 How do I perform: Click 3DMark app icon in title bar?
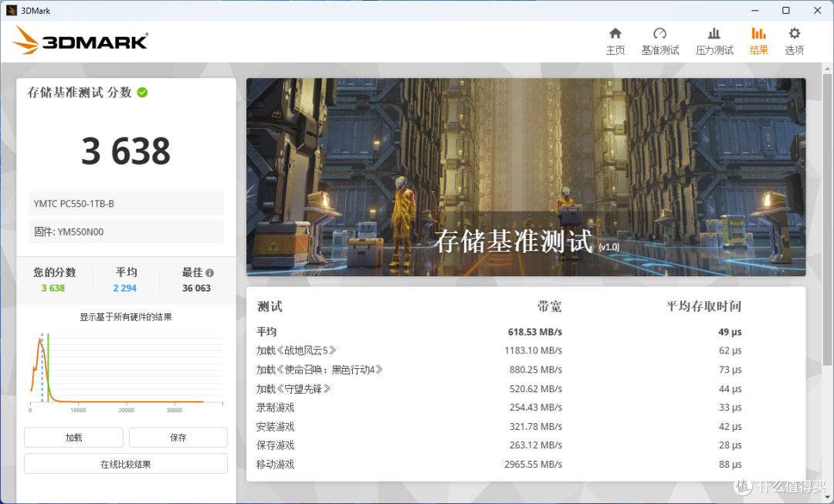point(11,11)
